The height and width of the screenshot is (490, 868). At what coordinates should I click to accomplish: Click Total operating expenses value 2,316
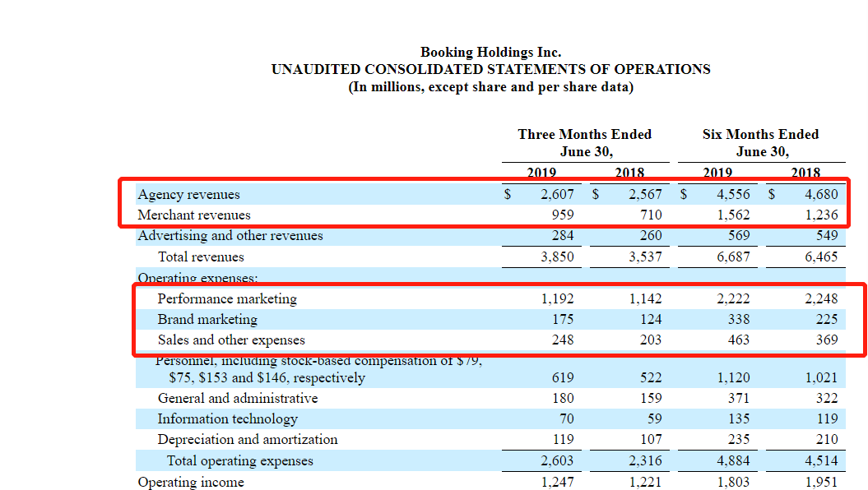[645, 461]
